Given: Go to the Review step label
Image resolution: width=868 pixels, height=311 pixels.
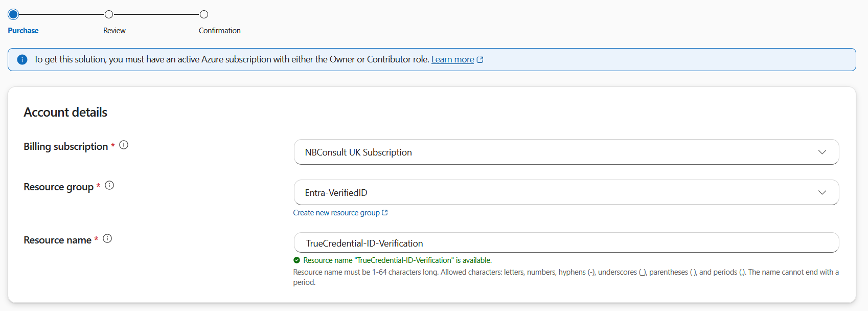Looking at the screenshot, I should [x=115, y=31].
